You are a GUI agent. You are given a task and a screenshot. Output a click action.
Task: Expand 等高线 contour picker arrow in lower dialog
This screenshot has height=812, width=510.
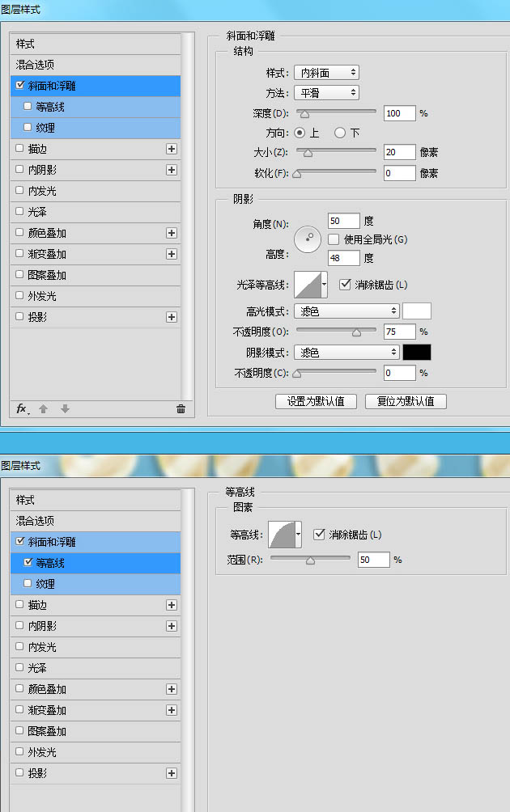299,535
